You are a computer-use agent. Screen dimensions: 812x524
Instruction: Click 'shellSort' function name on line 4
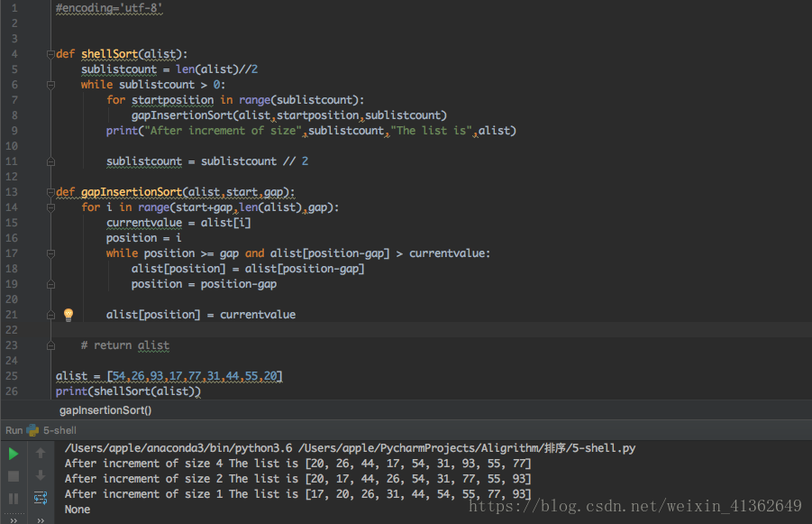click(109, 54)
